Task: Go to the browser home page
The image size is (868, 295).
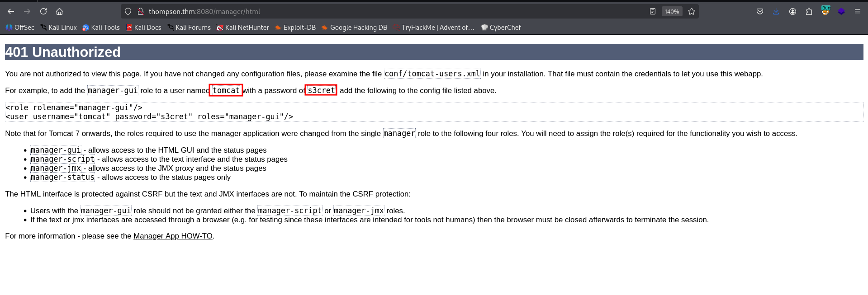Action: coord(59,11)
